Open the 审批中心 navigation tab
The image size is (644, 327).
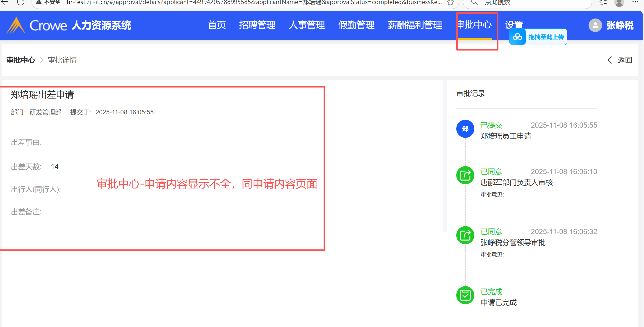[x=474, y=25]
